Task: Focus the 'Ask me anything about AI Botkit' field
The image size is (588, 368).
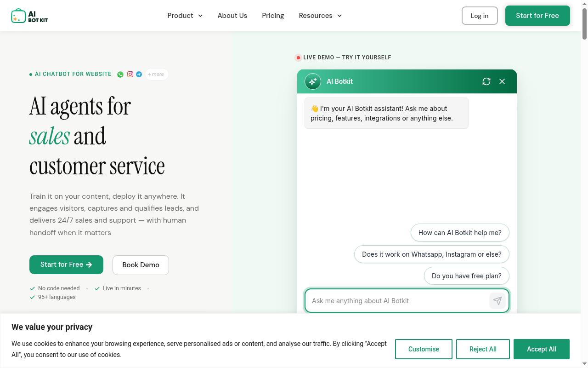Action: [x=397, y=301]
